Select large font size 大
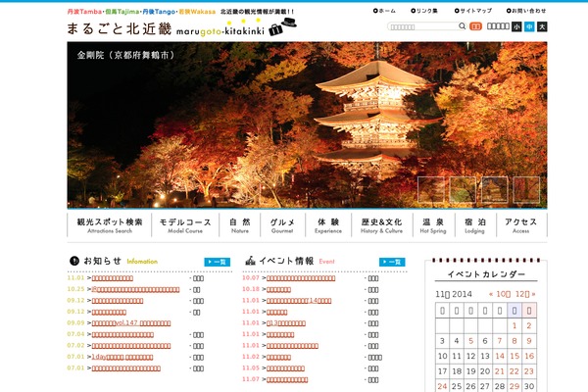 pos(542,26)
